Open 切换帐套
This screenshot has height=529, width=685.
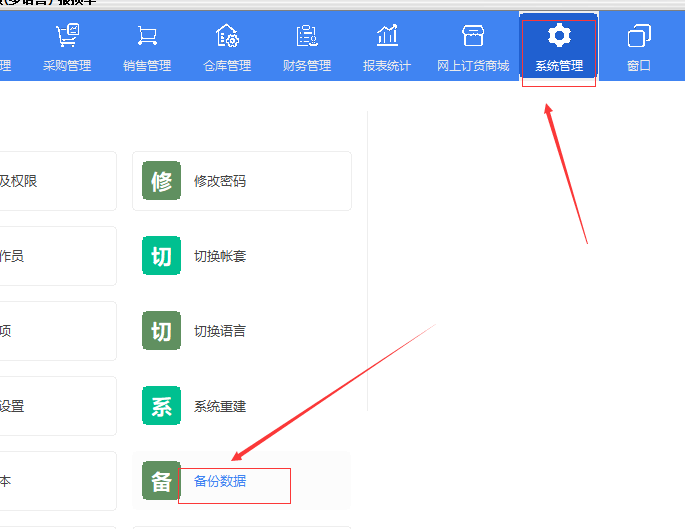tap(220, 256)
